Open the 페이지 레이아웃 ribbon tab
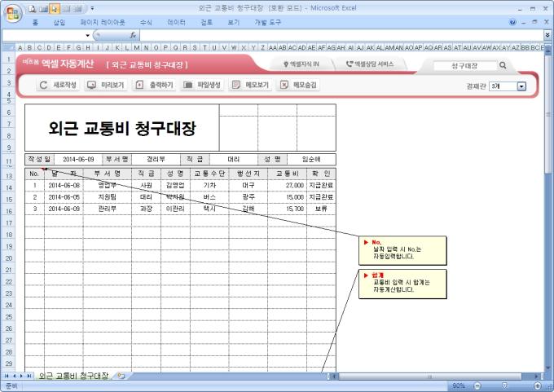554x392 pixels. point(103,22)
